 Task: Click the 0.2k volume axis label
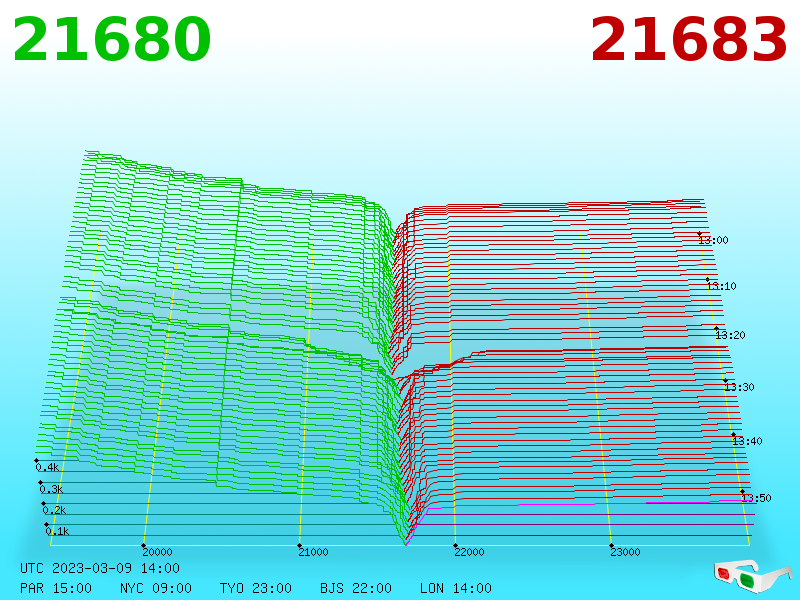54,510
